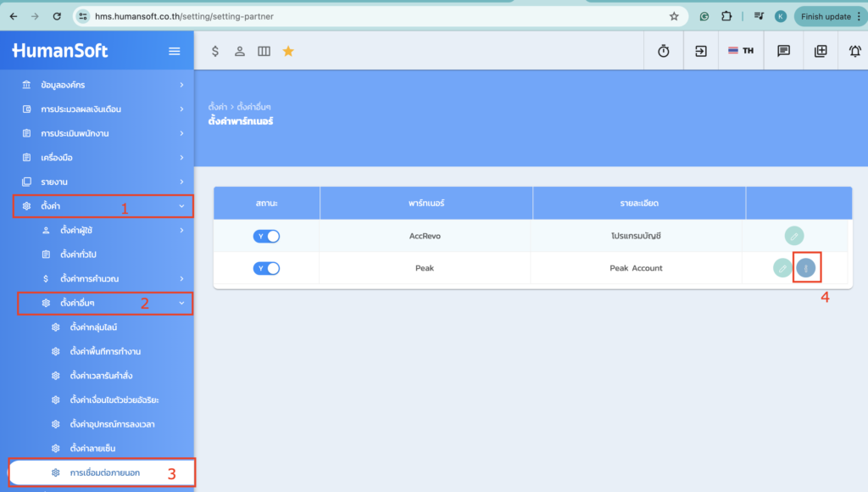Click the yellow star favorites icon

288,51
